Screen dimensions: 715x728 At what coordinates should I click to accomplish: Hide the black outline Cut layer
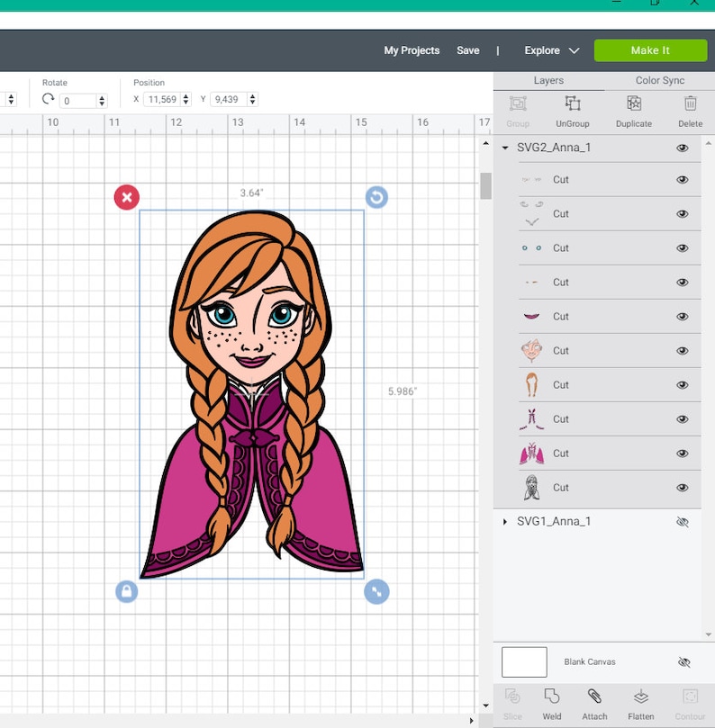point(682,488)
